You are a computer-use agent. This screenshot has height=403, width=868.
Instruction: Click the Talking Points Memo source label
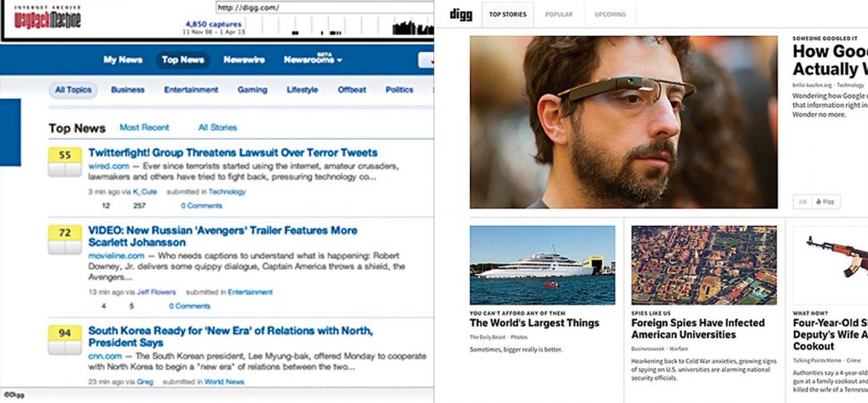click(x=817, y=360)
